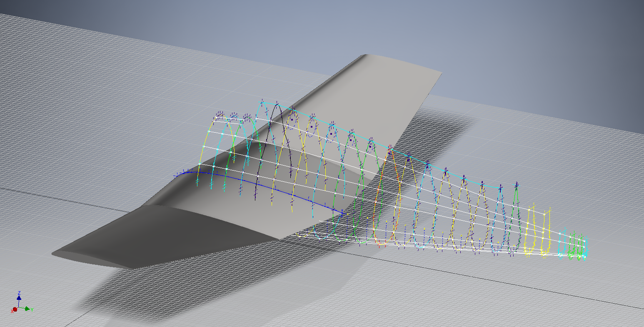Screen dimensions: 644x327
Task: Click the blue Z label on triad
Action: point(19,293)
